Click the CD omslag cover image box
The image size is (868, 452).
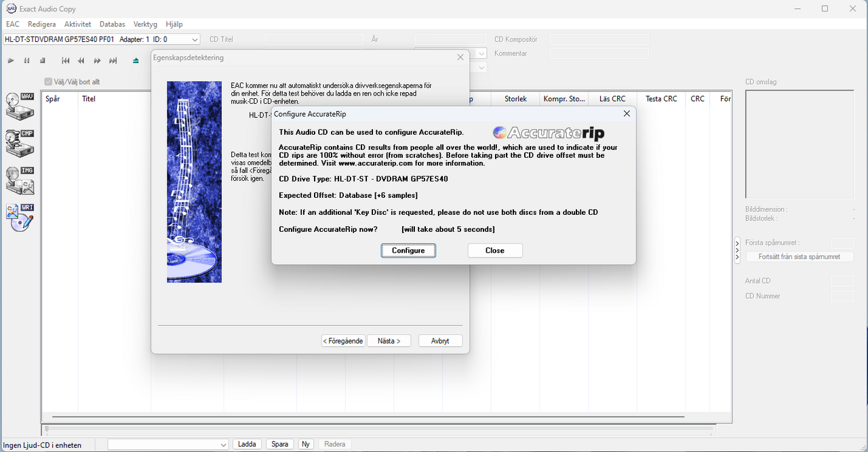click(800, 144)
